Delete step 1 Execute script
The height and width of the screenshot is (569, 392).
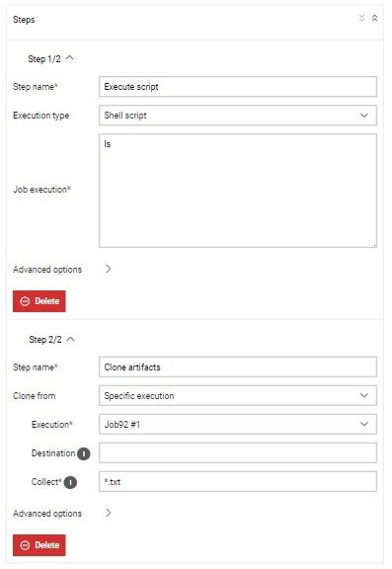pyautogui.click(x=39, y=301)
